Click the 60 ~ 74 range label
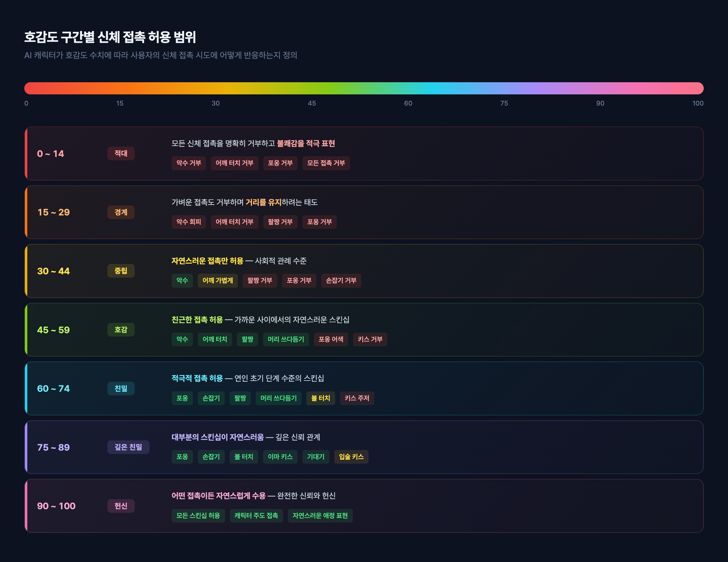The height and width of the screenshot is (562, 728). (x=53, y=388)
